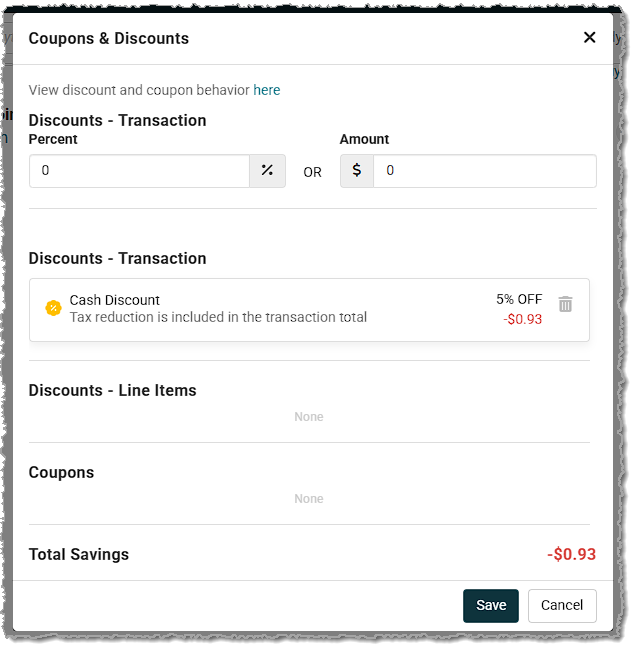
Task: Close the Coupons & Discounts dialog
Action: coord(589,38)
